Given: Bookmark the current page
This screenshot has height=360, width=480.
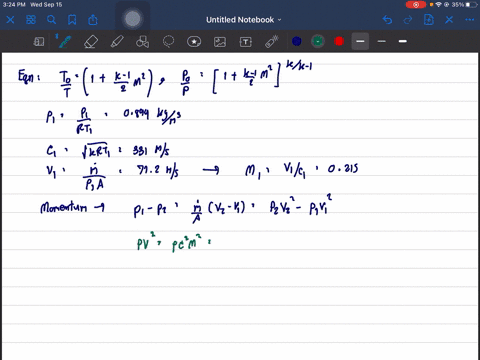Looking at the screenshot, I should click(x=72, y=20).
